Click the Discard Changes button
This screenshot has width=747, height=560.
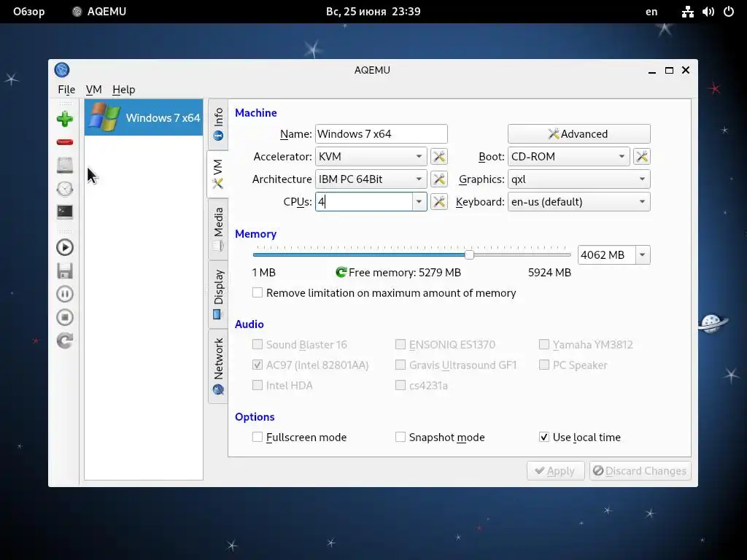(640, 471)
